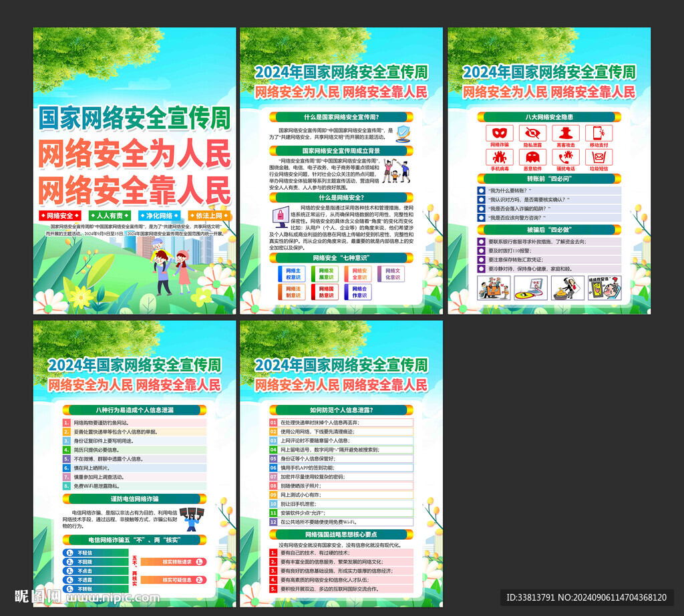Image resolution: width=684 pixels, height=616 pixels.
Task: Click the 移动支付 phone icon
Action: (x=599, y=133)
